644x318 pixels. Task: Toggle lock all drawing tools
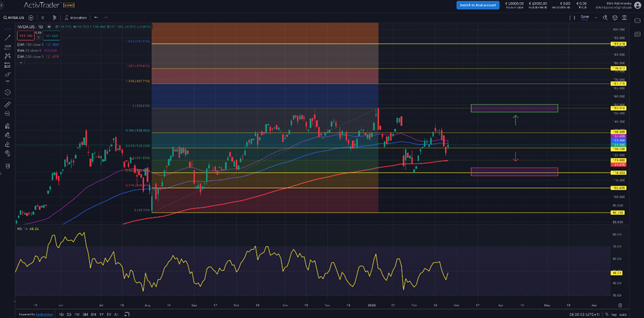[7, 144]
